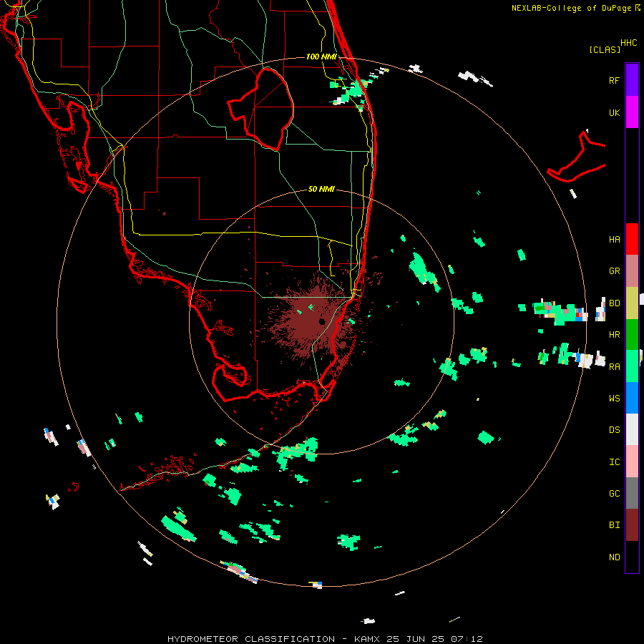Click the WS legend label

614,399
